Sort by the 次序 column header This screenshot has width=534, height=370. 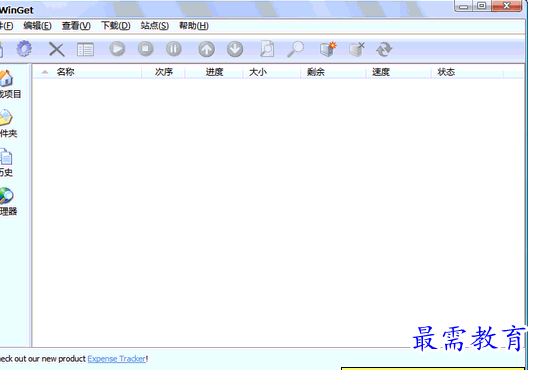pos(163,72)
